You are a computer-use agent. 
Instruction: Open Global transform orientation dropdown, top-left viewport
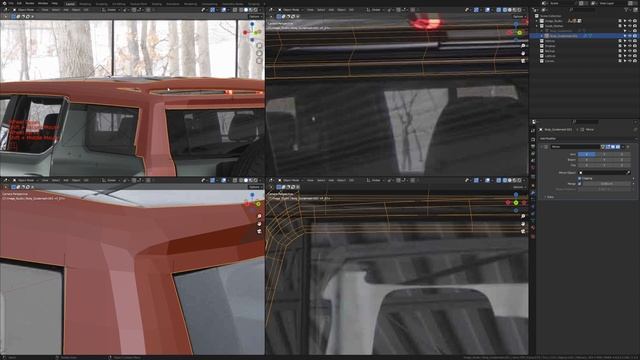click(x=111, y=10)
